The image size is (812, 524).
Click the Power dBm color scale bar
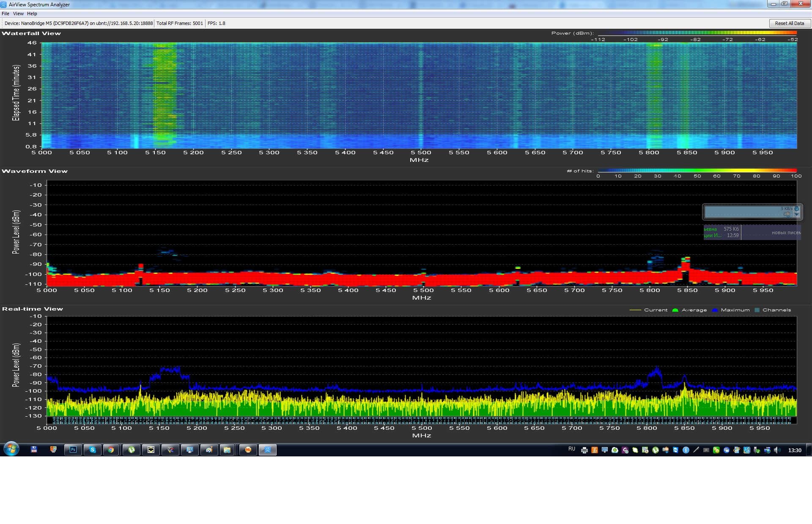click(x=697, y=33)
